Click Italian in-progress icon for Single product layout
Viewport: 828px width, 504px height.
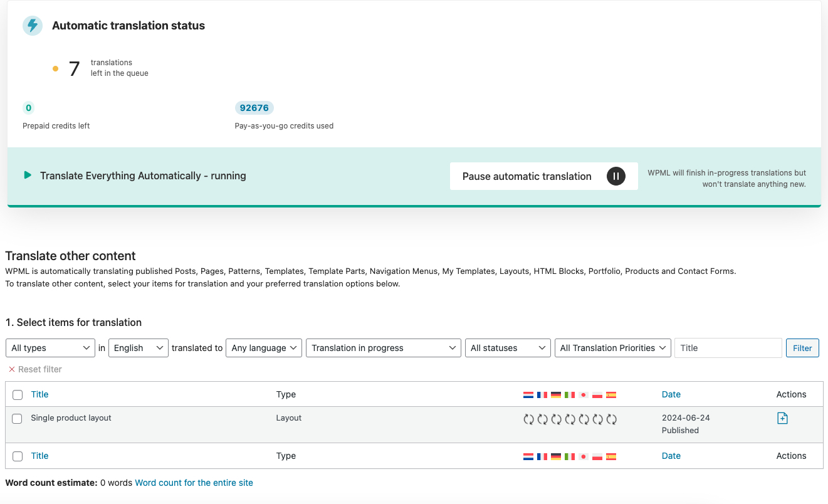[570, 419]
